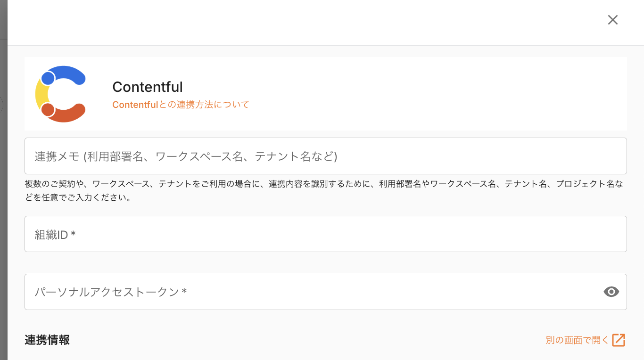Focus the 連携メモ input field
Image resolution: width=644 pixels, height=360 pixels.
coord(325,156)
